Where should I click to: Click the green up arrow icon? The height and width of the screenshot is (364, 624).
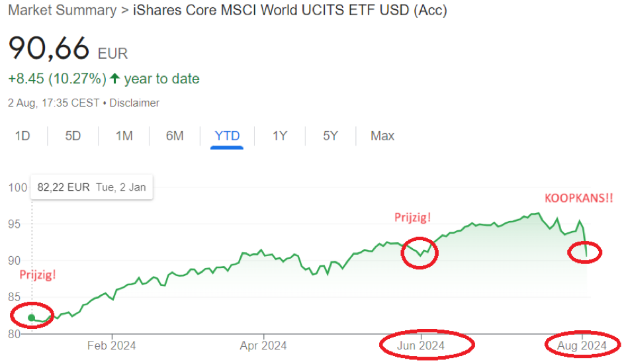[x=114, y=79]
